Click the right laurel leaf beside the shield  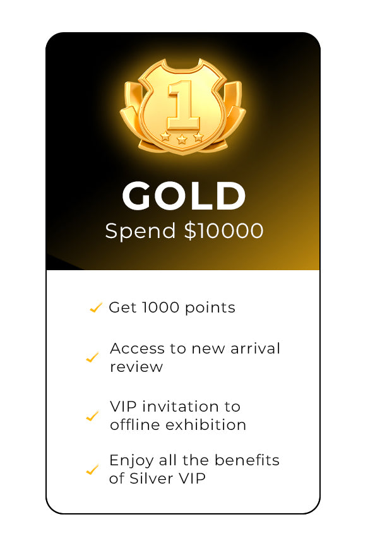235,119
